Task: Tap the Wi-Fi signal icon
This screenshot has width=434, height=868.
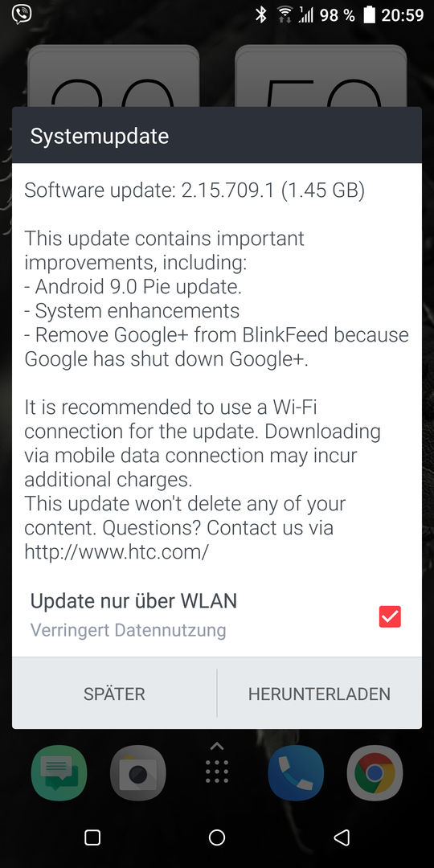Action: pyautogui.click(x=285, y=15)
